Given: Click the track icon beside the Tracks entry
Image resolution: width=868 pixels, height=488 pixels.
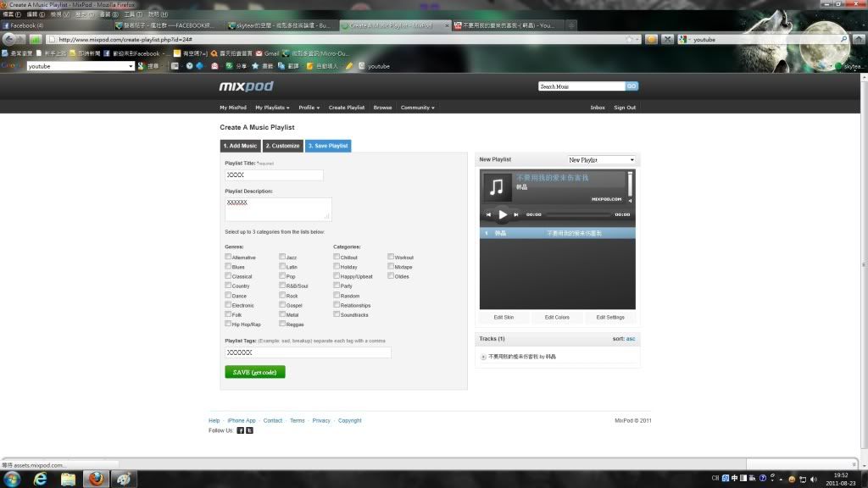Looking at the screenshot, I should click(x=483, y=357).
